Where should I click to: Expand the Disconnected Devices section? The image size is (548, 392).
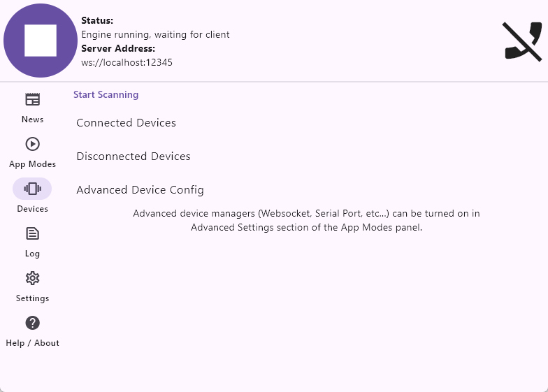[x=134, y=157]
